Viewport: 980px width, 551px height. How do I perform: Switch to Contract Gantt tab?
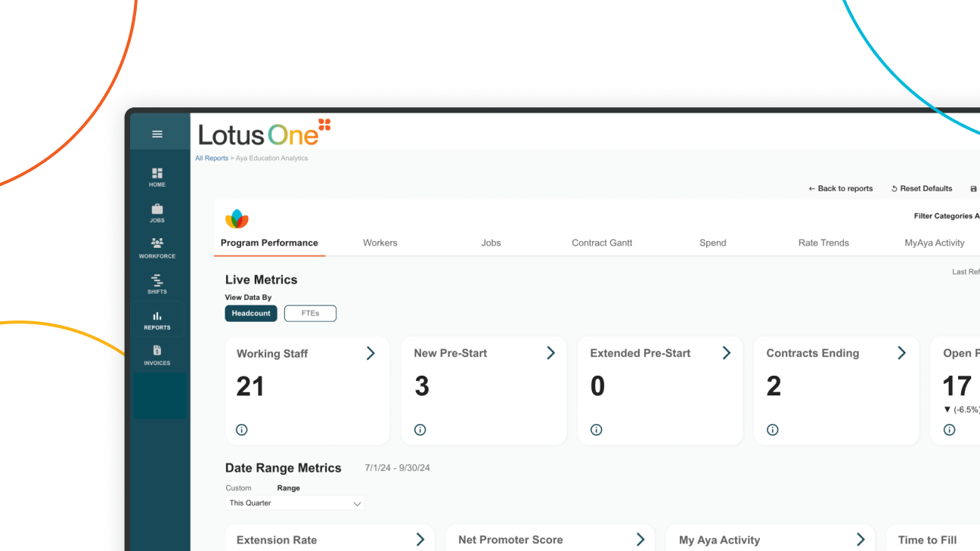pyautogui.click(x=602, y=243)
